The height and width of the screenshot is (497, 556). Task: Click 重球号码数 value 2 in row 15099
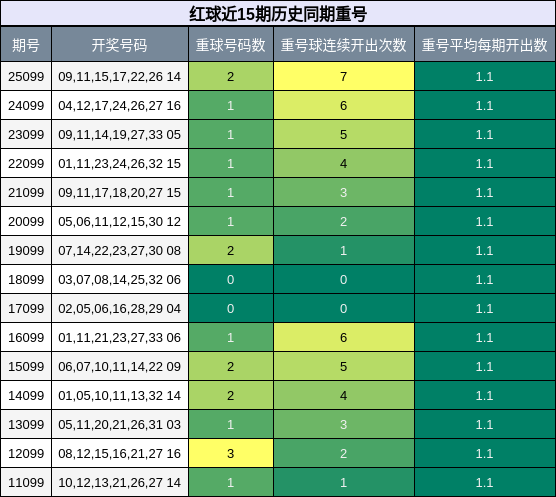pyautogui.click(x=231, y=367)
